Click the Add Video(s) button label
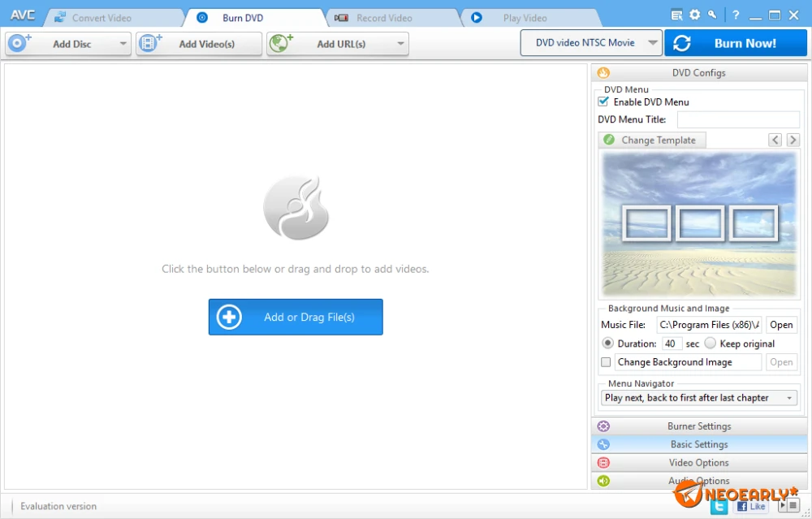Image resolution: width=812 pixels, height=519 pixels. [x=206, y=44]
